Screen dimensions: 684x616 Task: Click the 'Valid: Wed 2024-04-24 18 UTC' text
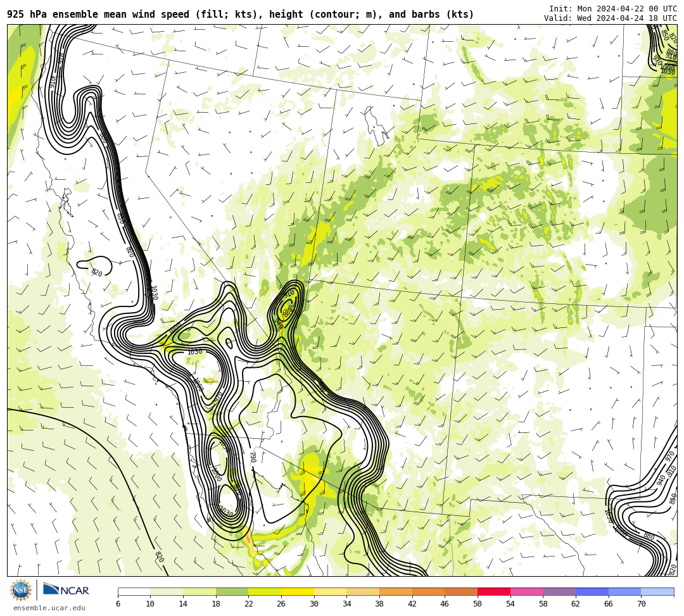pyautogui.click(x=611, y=18)
